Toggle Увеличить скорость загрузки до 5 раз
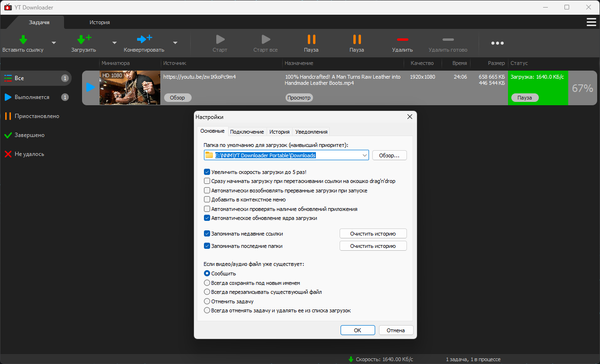 click(207, 172)
